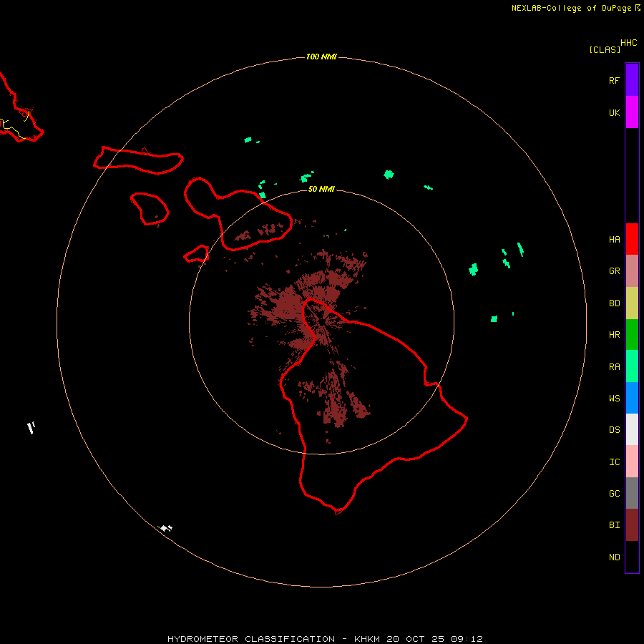Click the RA legend label
This screenshot has width=644, height=644.
coord(614,367)
